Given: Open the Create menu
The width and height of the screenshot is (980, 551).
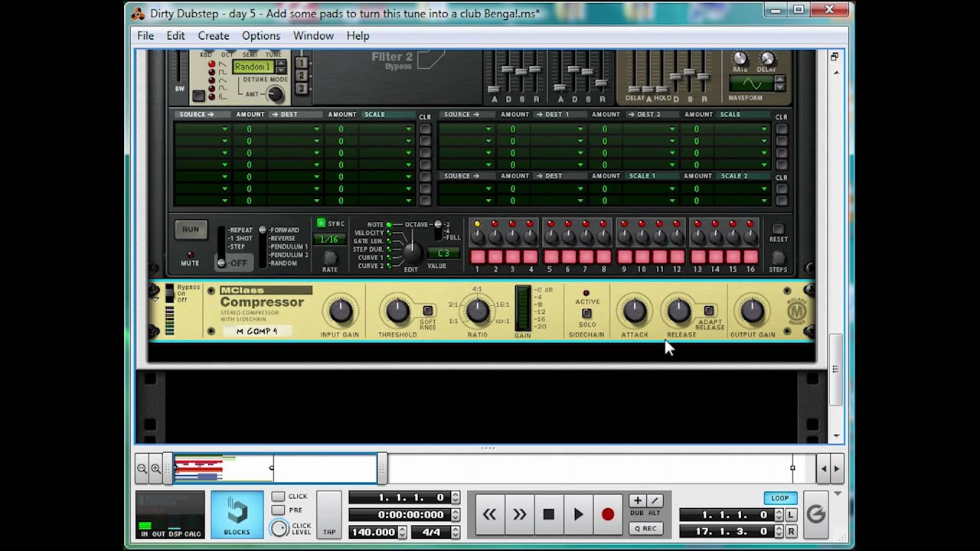Looking at the screenshot, I should (214, 36).
